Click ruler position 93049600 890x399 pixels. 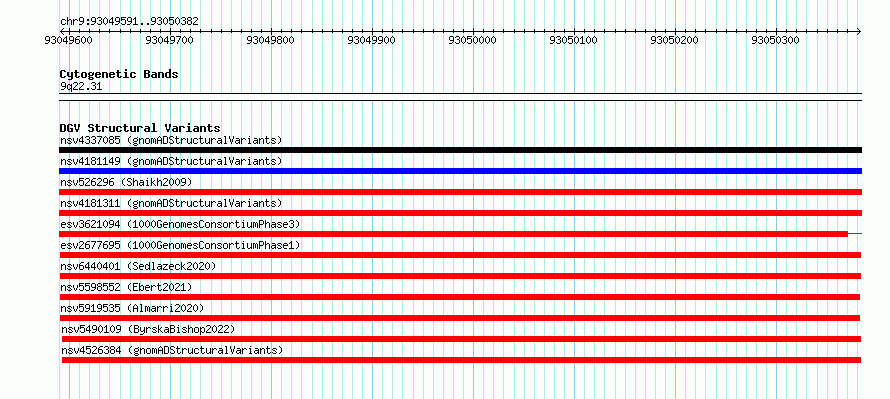68,40
